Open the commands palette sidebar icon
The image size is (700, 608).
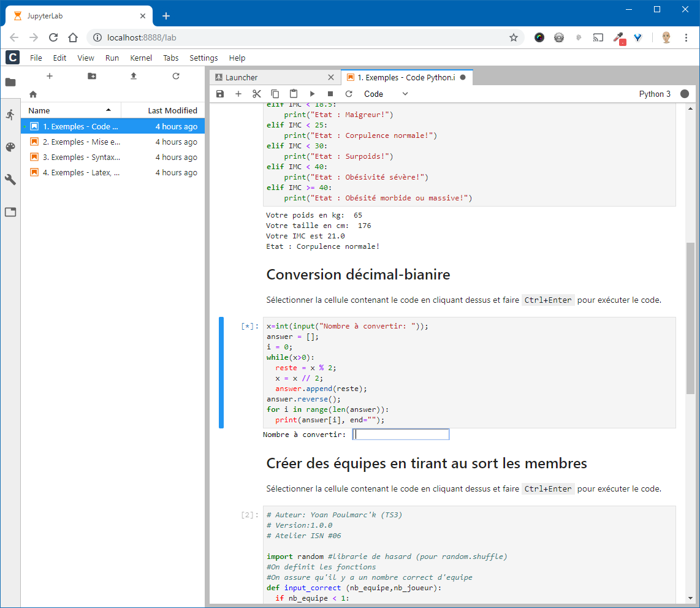(10, 147)
